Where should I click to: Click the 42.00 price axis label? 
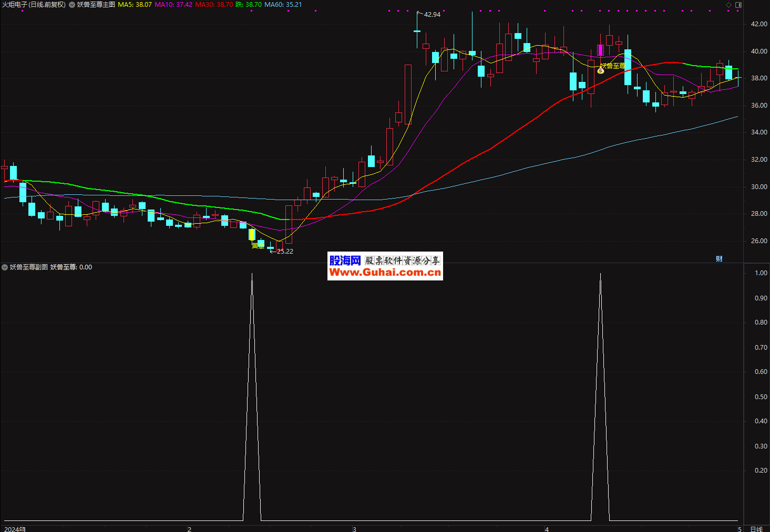(x=758, y=24)
